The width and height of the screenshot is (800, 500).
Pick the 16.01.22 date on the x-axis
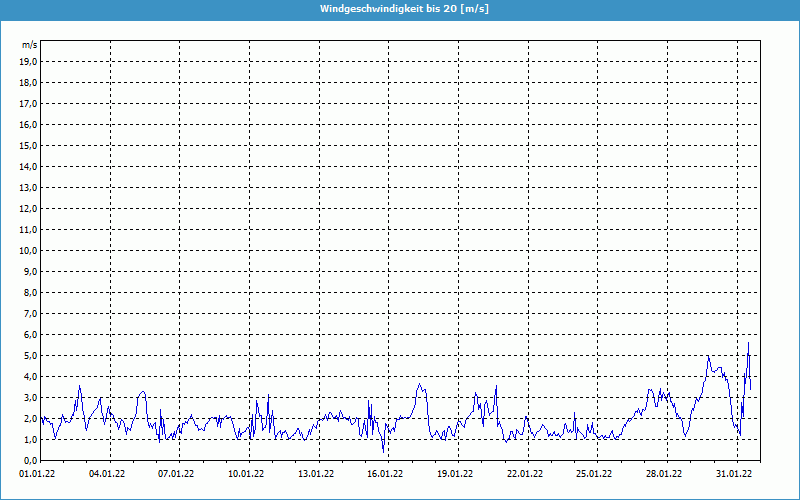[x=386, y=475]
